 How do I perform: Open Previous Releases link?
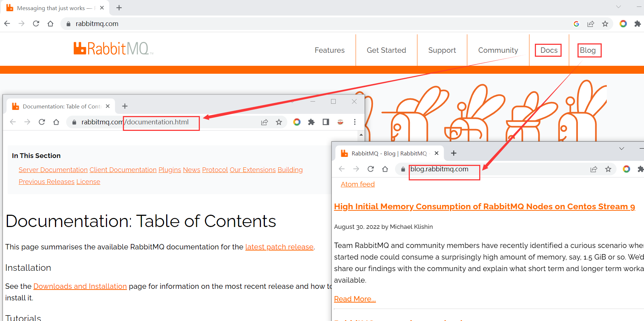point(47,182)
